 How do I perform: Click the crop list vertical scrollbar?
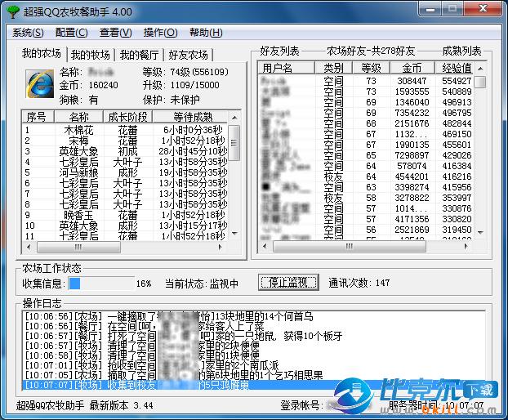click(x=234, y=181)
